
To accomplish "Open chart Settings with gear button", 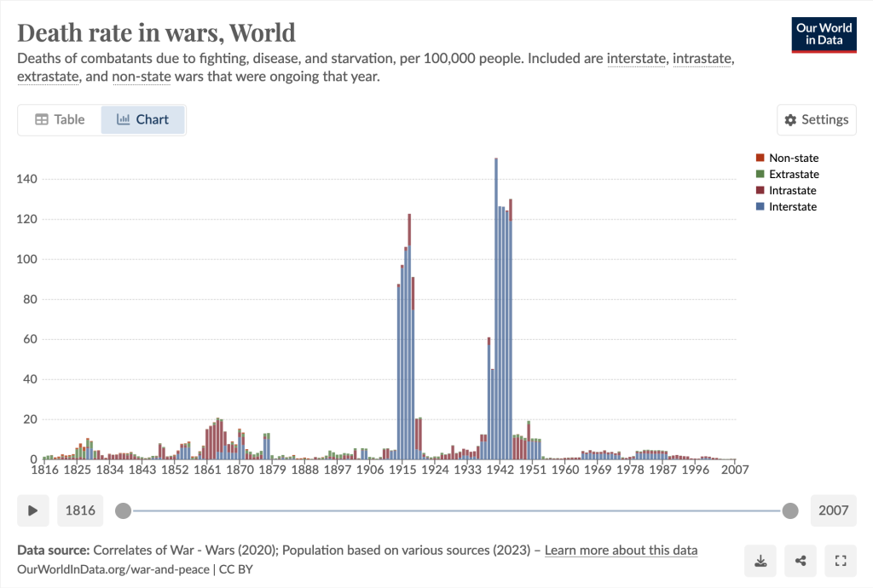I will [x=816, y=119].
